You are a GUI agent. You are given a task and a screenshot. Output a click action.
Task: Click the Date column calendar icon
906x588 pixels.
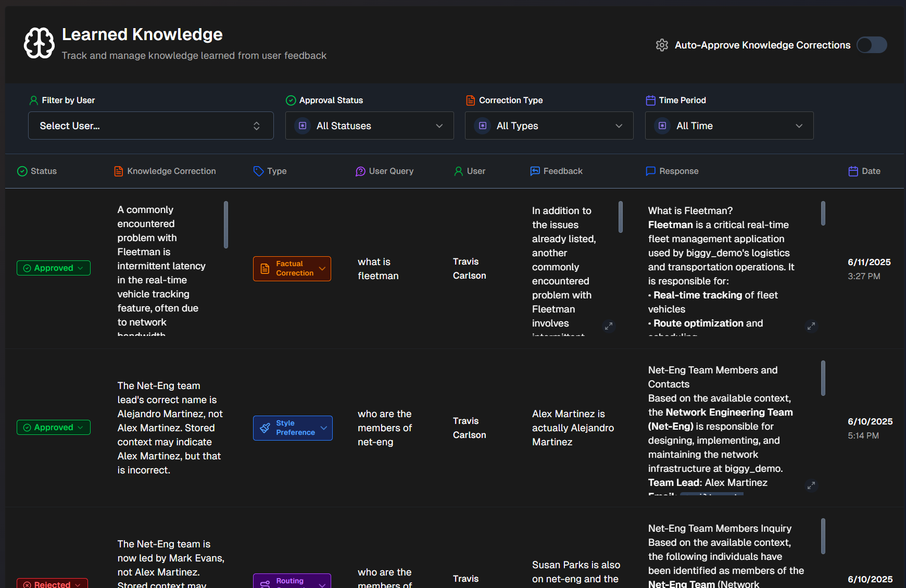tap(853, 171)
